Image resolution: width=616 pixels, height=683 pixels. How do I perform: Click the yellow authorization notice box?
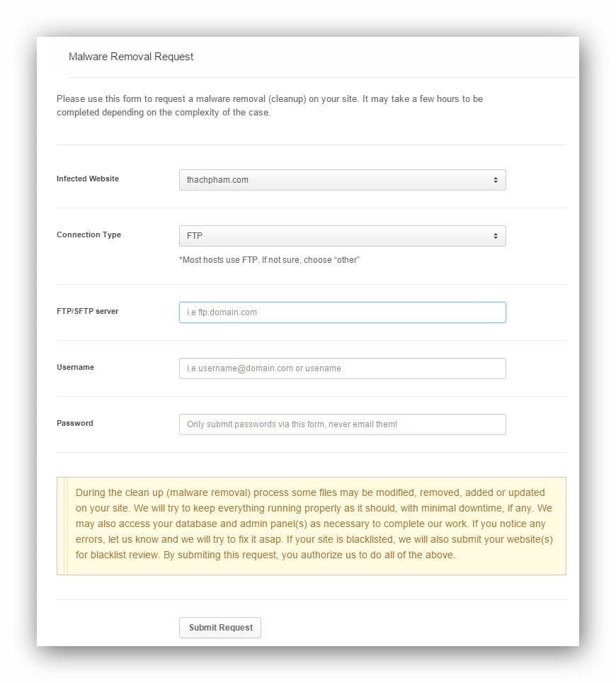tap(312, 526)
